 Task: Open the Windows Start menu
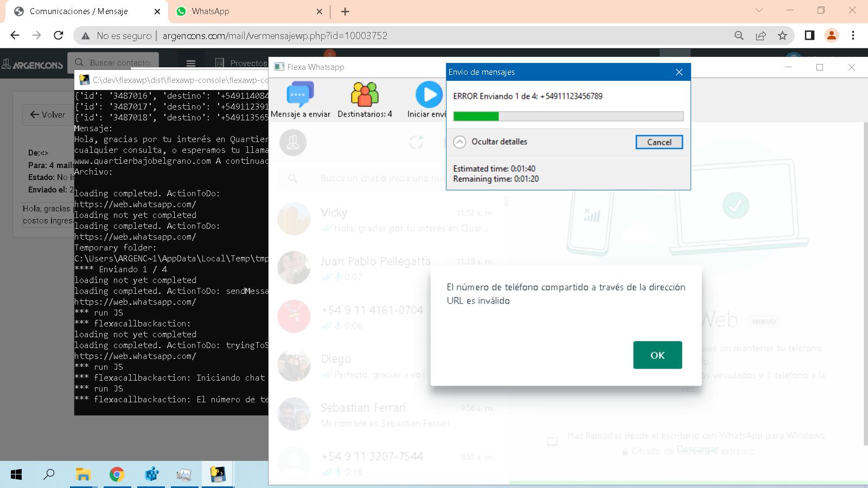point(16,474)
